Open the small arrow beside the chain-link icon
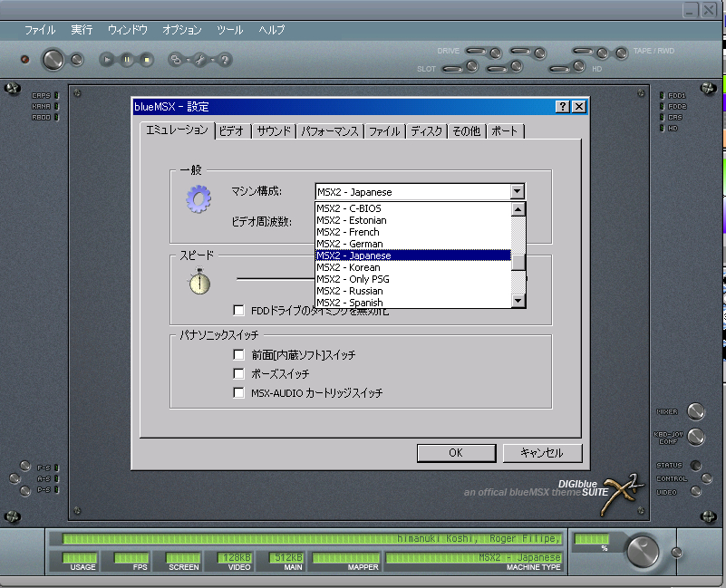This screenshot has width=726, height=588. point(188,60)
